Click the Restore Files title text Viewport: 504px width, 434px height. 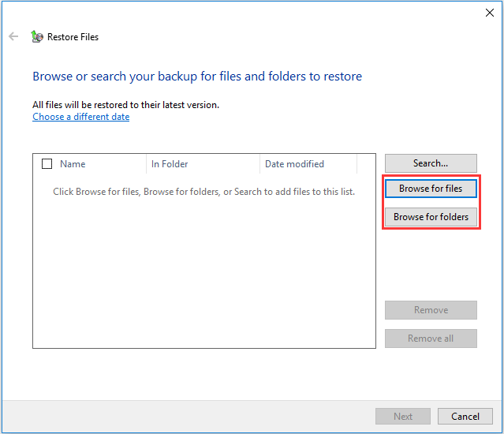[73, 37]
